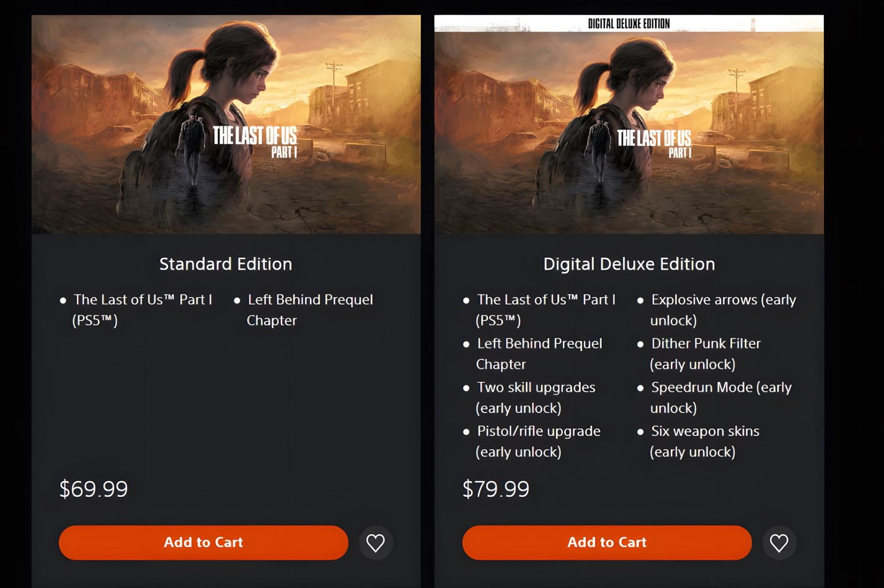Viewport: 884px width, 588px height.
Task: Click the Six weapon skins list item
Action: pyautogui.click(x=705, y=441)
